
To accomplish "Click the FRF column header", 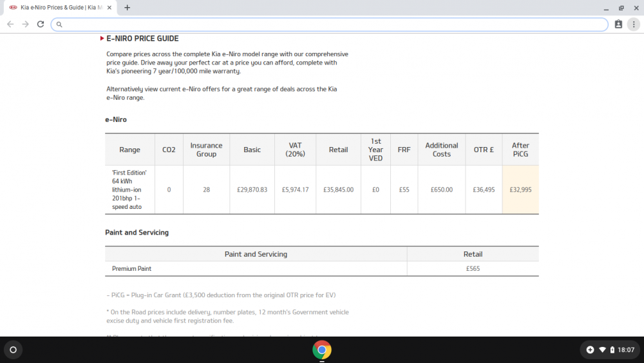I will [x=404, y=150].
